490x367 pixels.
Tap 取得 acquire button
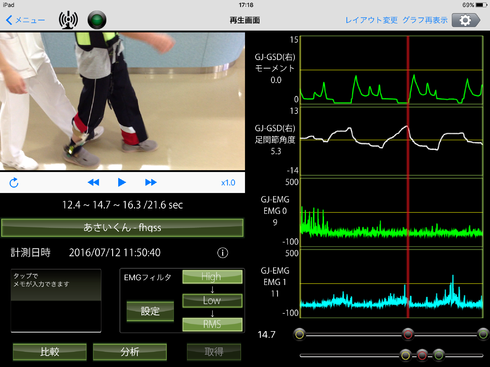pyautogui.click(x=214, y=352)
